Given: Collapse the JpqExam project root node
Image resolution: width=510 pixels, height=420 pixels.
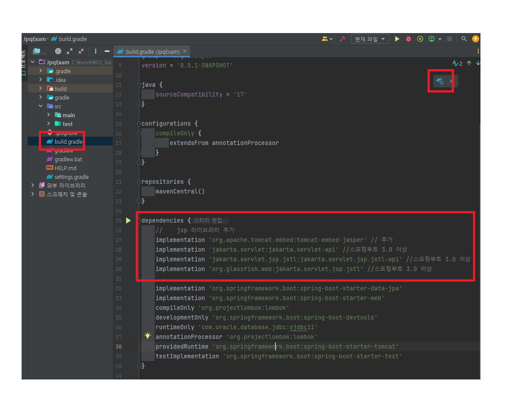Looking at the screenshot, I should click(33, 62).
